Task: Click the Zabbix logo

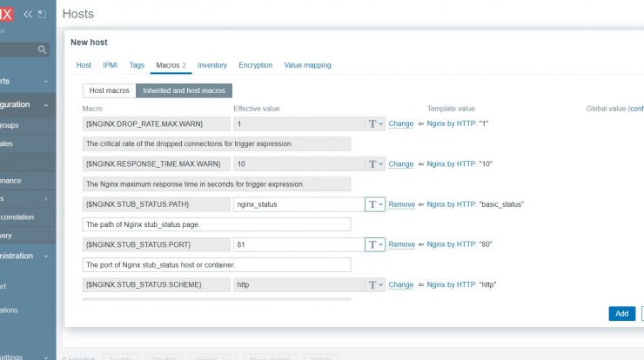Action: 7,15
